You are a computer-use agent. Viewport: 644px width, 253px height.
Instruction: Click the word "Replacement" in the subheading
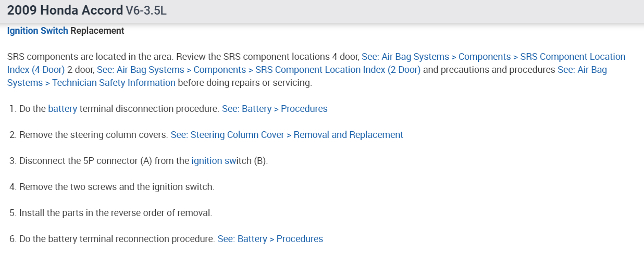pos(97,31)
